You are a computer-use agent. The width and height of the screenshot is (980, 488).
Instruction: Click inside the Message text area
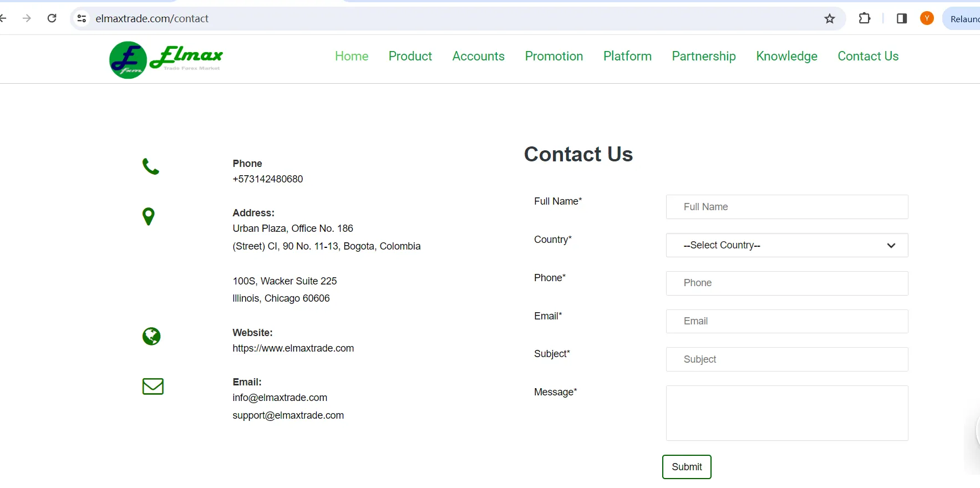[787, 413]
